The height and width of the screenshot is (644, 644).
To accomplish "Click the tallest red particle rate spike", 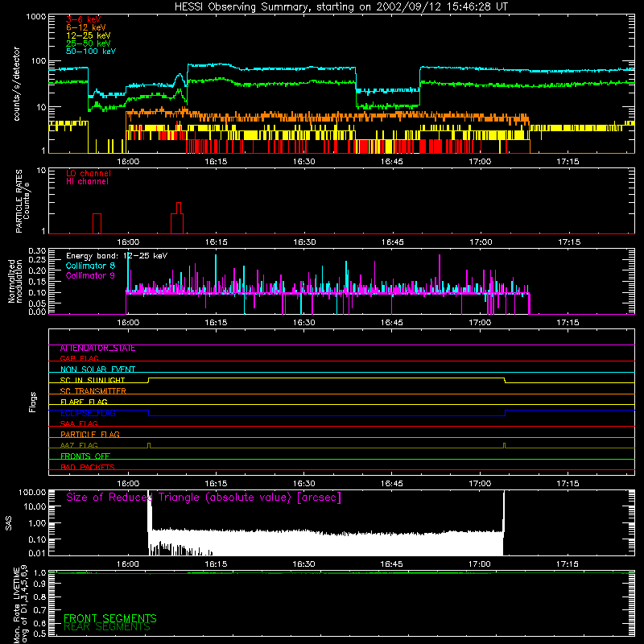I will click(x=177, y=218).
